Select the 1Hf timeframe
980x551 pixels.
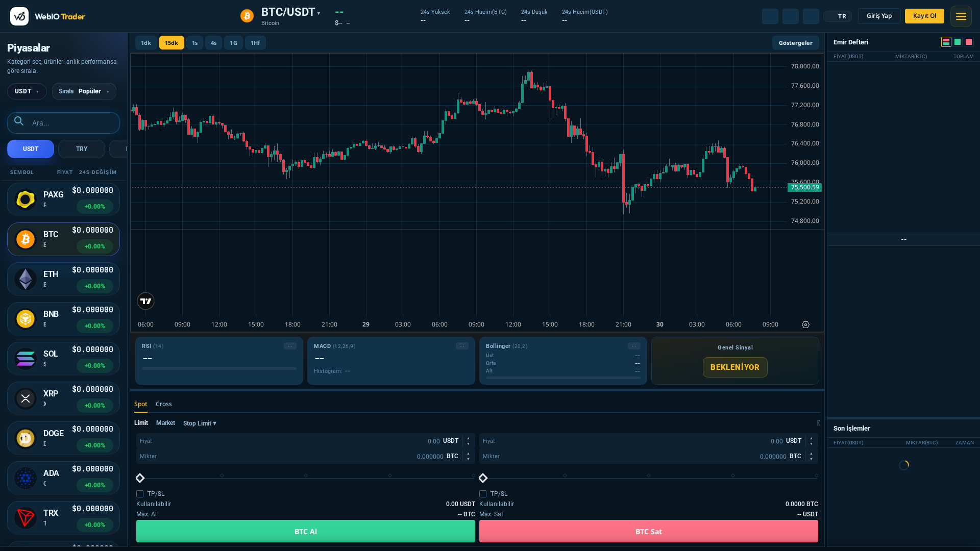coord(255,43)
